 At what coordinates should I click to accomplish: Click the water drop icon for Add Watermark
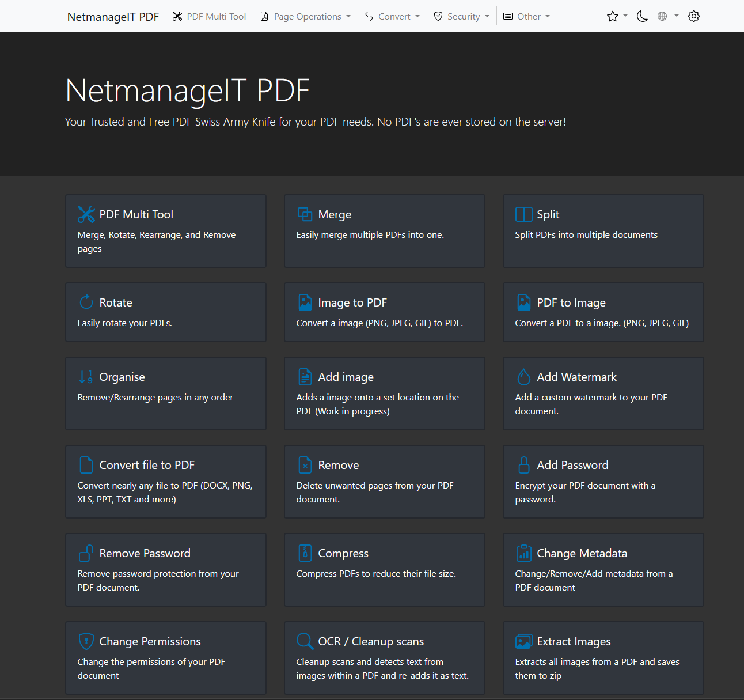click(x=523, y=377)
